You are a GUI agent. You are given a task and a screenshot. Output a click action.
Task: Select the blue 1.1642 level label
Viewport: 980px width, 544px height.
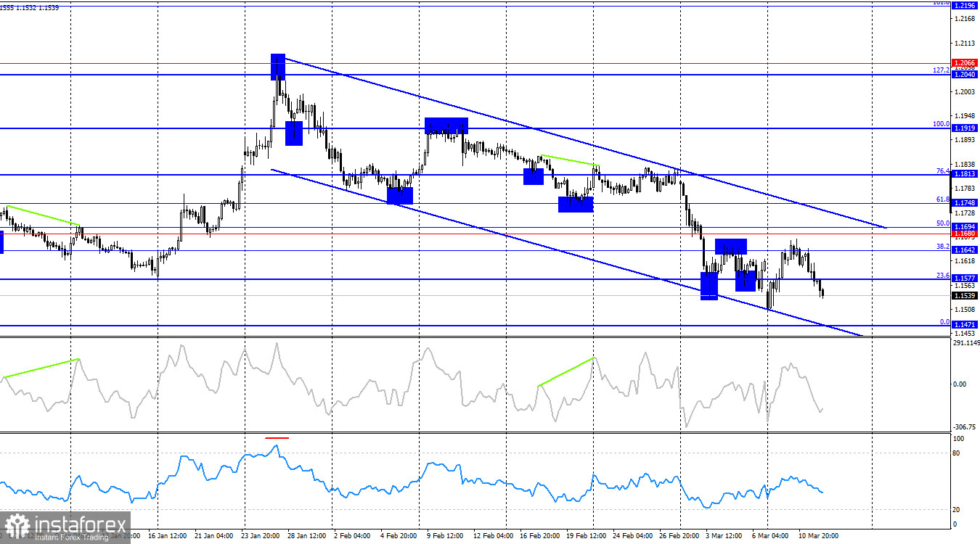tap(965, 250)
